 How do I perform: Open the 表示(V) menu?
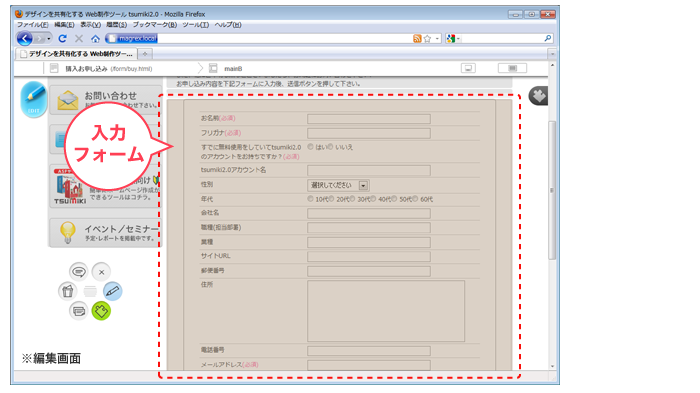tap(91, 25)
